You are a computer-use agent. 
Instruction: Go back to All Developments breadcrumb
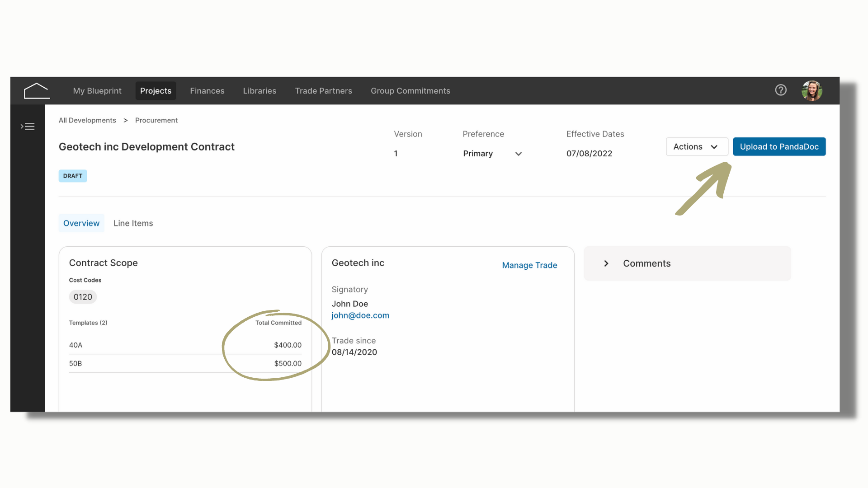tap(87, 120)
